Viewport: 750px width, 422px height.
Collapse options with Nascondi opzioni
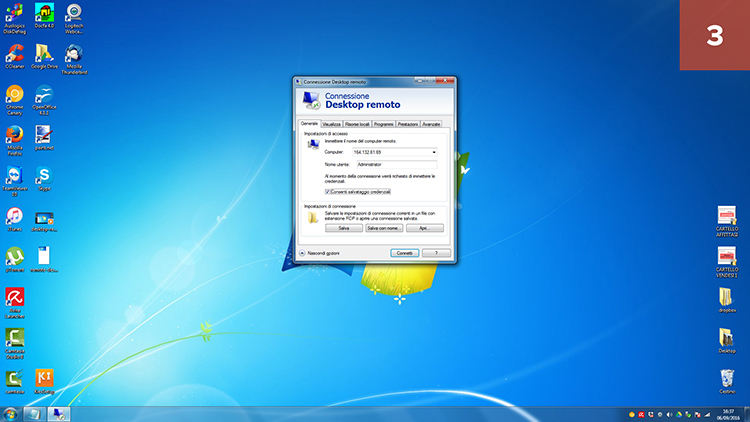pyautogui.click(x=303, y=253)
